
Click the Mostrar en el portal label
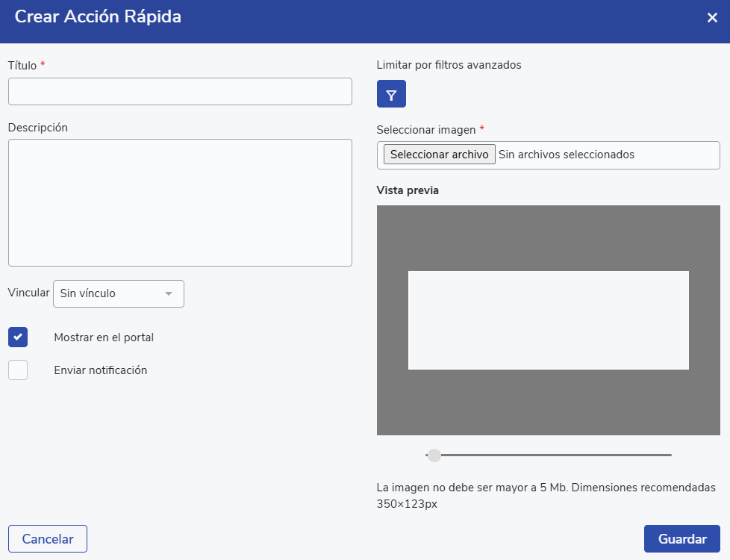point(104,337)
